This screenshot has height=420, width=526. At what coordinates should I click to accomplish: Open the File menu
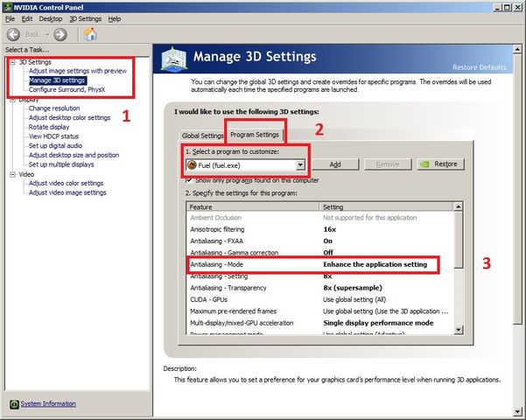coord(10,19)
